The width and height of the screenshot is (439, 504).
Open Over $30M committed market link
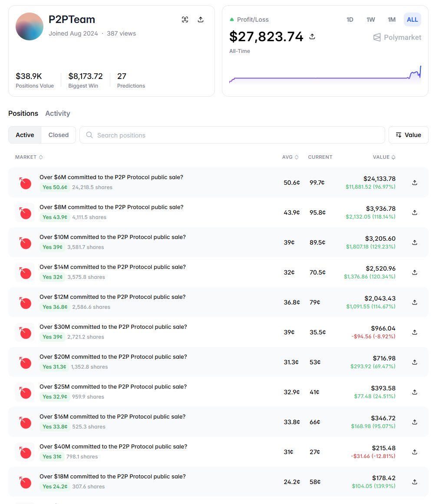pos(113,327)
